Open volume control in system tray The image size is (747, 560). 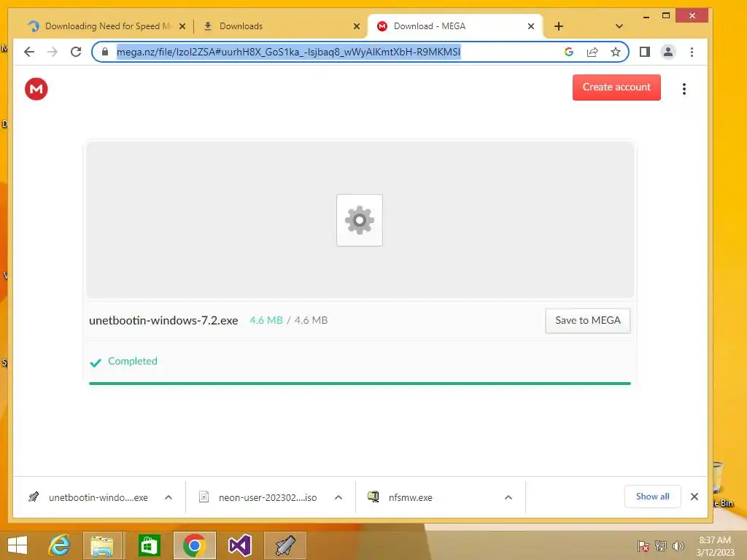[x=678, y=545]
